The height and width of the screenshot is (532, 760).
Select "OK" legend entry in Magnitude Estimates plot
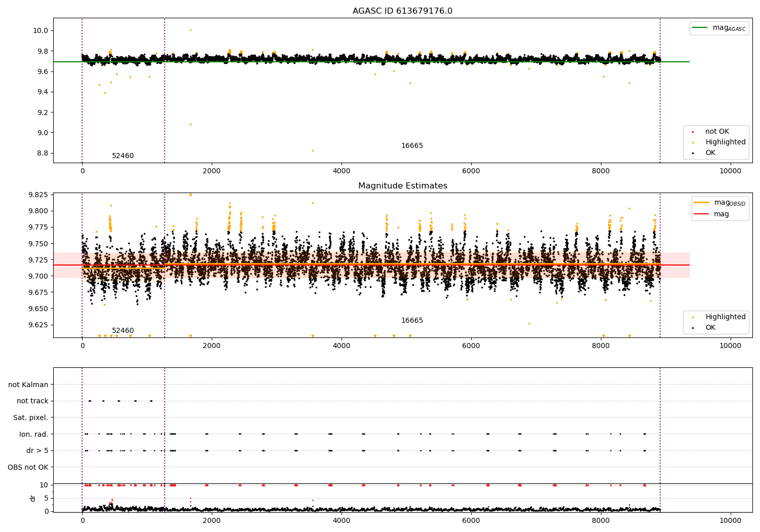(x=710, y=328)
